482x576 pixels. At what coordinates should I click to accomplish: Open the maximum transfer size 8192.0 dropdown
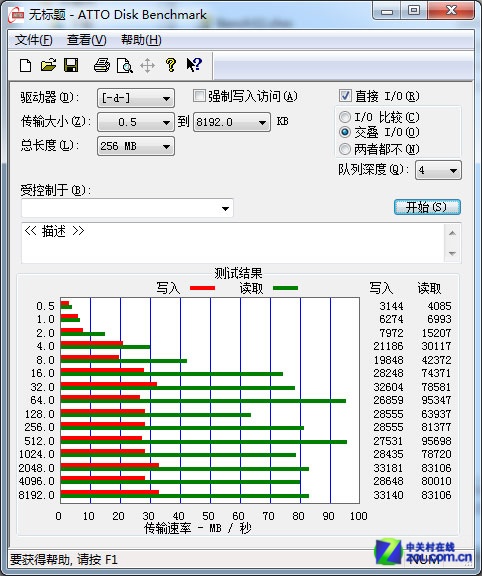(232, 122)
